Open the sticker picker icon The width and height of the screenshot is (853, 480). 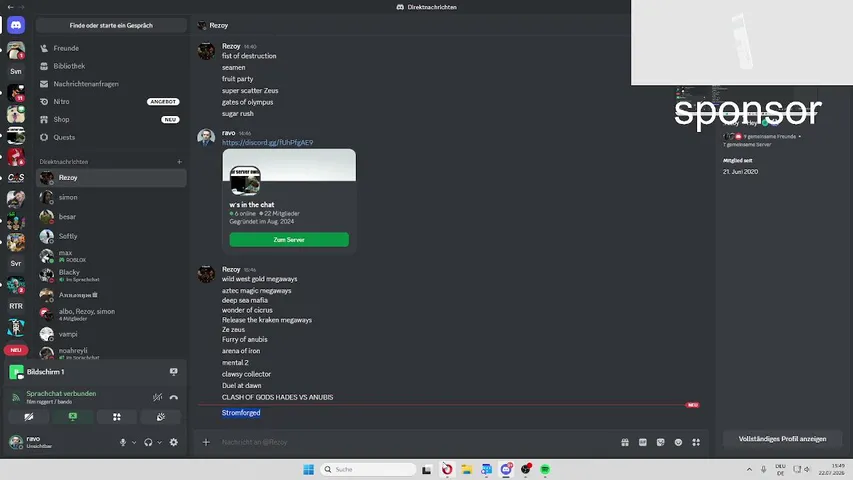pyautogui.click(x=660, y=442)
